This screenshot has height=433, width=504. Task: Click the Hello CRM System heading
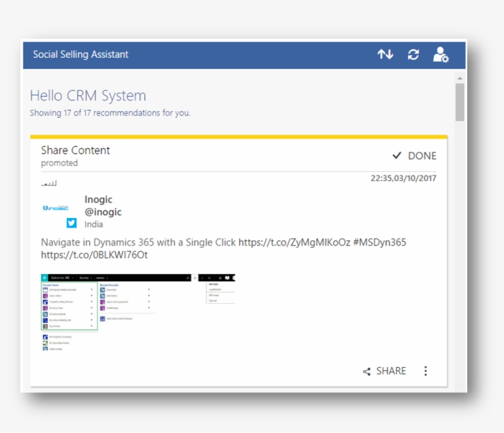[x=88, y=96]
